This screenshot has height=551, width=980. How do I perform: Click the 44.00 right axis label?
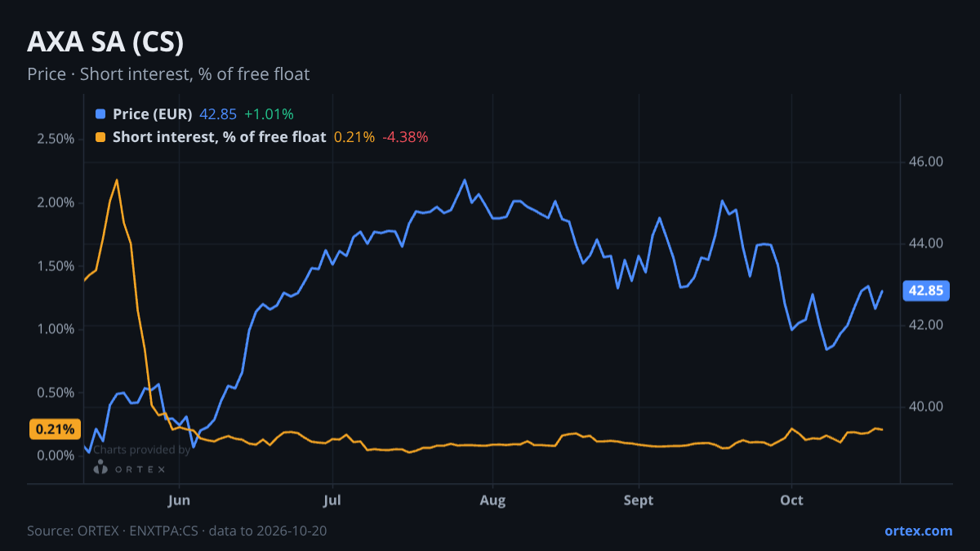(x=926, y=243)
